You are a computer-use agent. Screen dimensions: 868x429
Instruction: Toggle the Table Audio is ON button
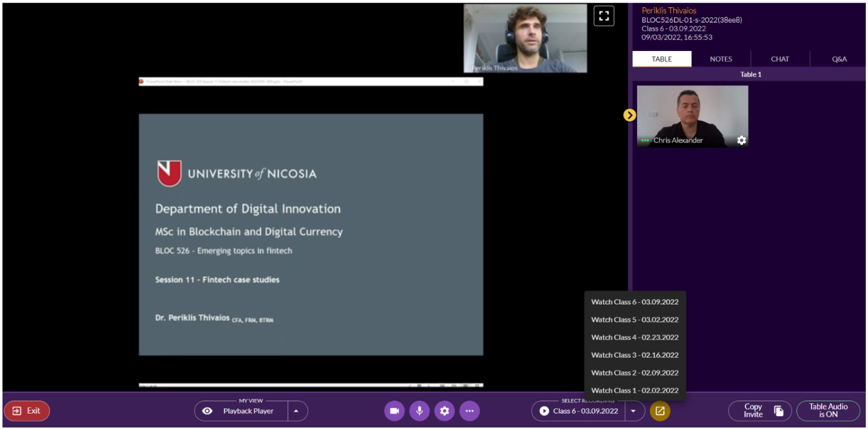pyautogui.click(x=828, y=411)
